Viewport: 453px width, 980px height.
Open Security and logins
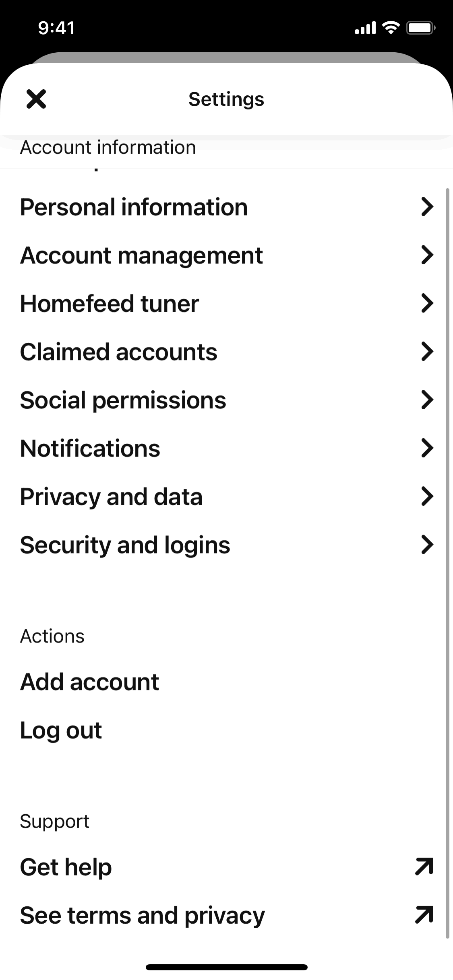[x=125, y=545]
